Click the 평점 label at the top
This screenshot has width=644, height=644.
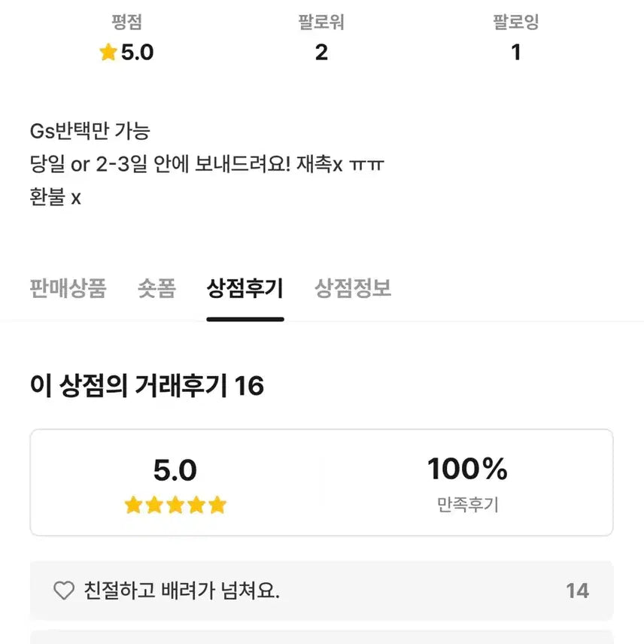tap(126, 23)
